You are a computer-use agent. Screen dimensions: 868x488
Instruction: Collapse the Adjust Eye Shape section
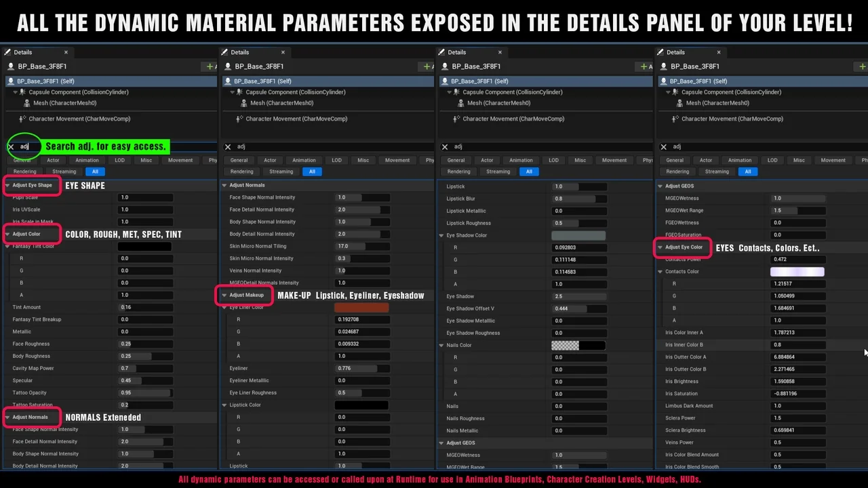[7, 185]
